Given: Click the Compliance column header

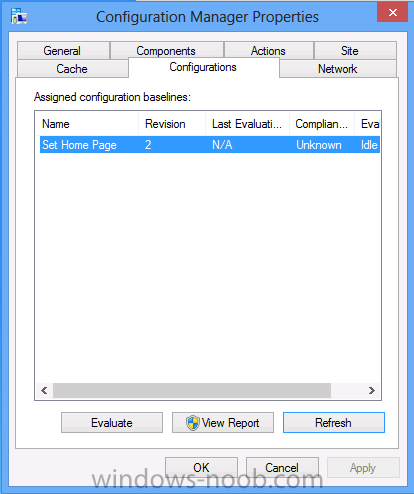Looking at the screenshot, I should pos(322,124).
